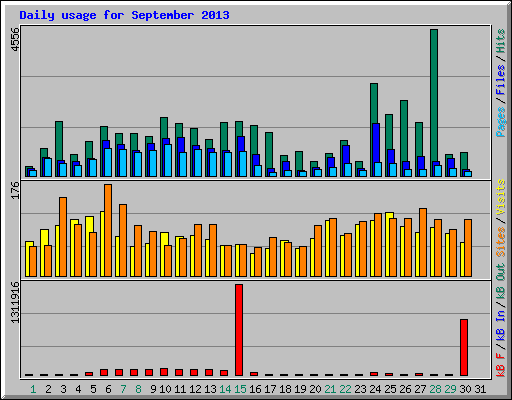Click the tall red kB bar for day 15
The image size is (512, 400).
tap(239, 330)
